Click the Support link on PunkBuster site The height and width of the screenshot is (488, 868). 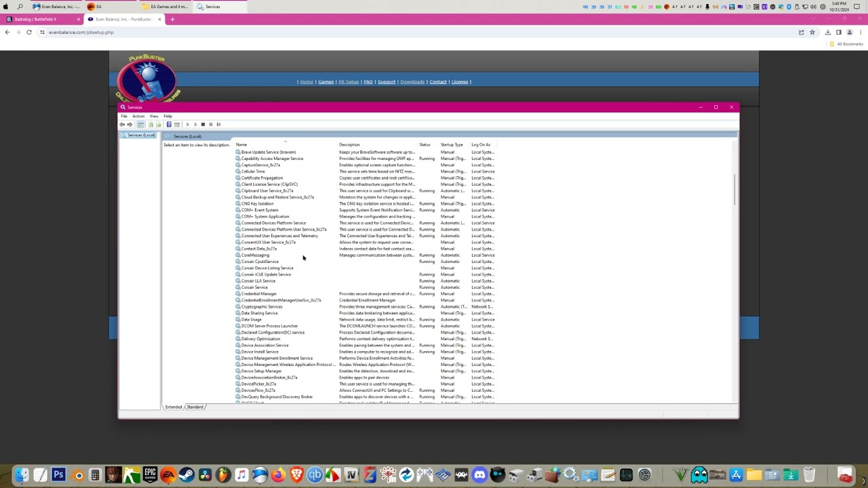pos(387,82)
